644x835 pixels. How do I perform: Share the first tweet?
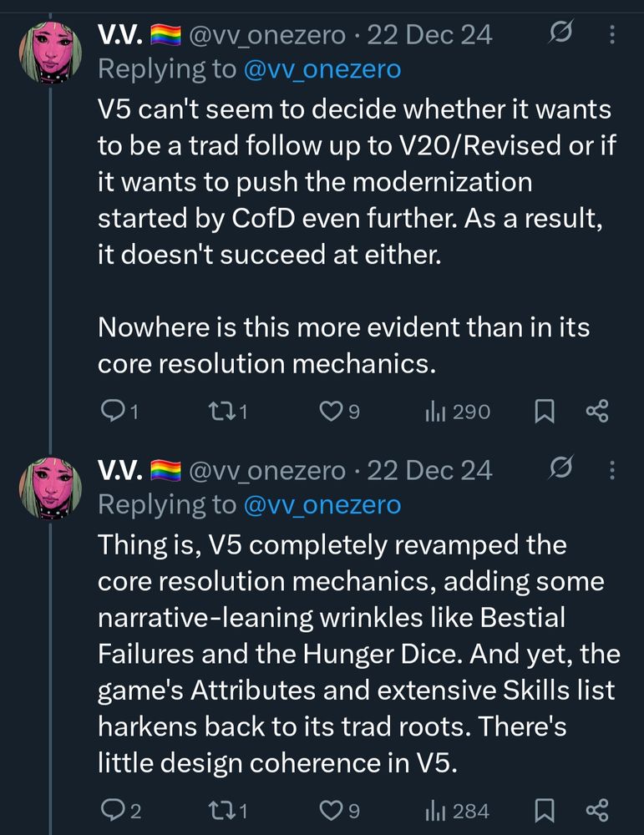[598, 410]
